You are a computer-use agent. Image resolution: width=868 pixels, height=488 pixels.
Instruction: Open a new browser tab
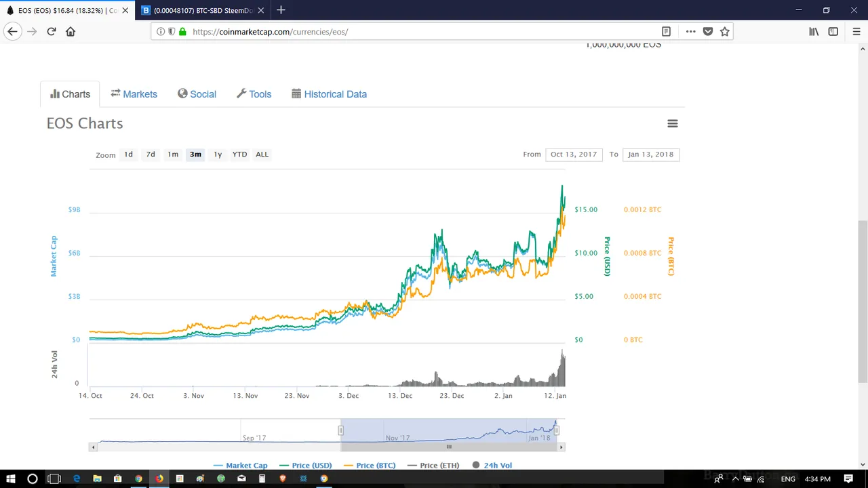281,10
